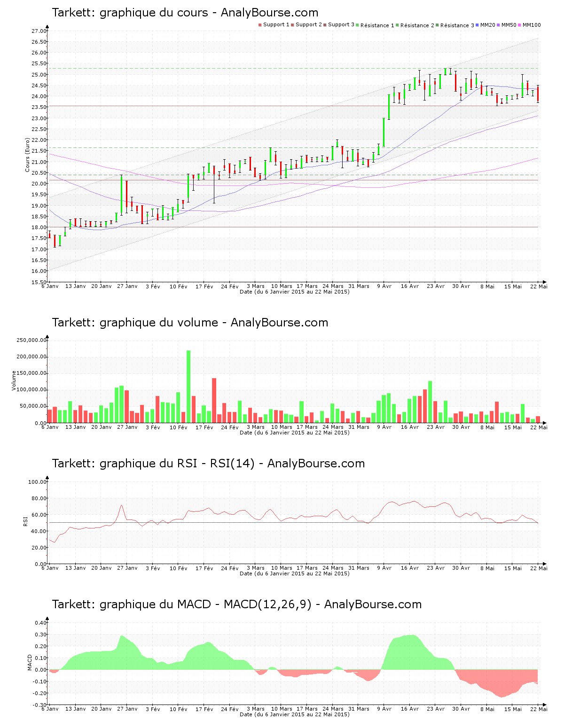The width and height of the screenshot is (564, 728).
Task: Select the Résistance 2 legend label
Action: click(417, 25)
